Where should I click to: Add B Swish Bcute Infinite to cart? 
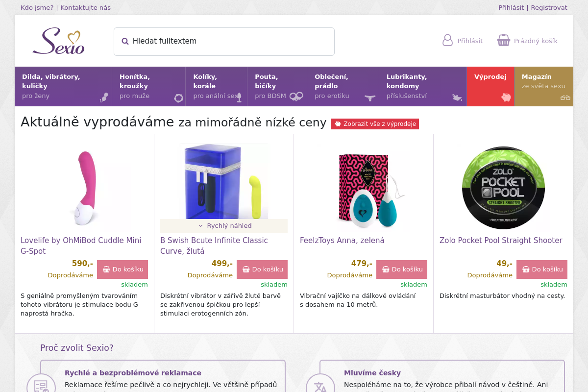(x=262, y=269)
